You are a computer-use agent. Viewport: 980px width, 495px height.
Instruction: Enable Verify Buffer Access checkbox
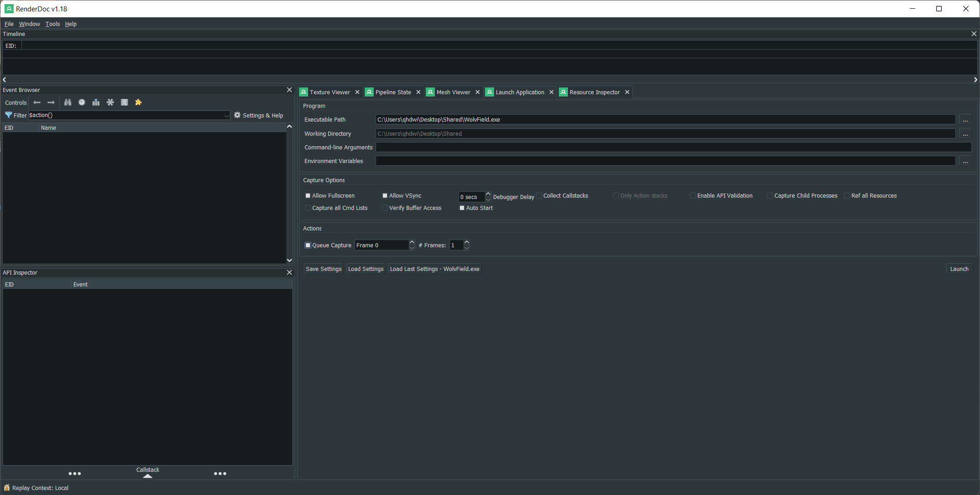pyautogui.click(x=385, y=208)
